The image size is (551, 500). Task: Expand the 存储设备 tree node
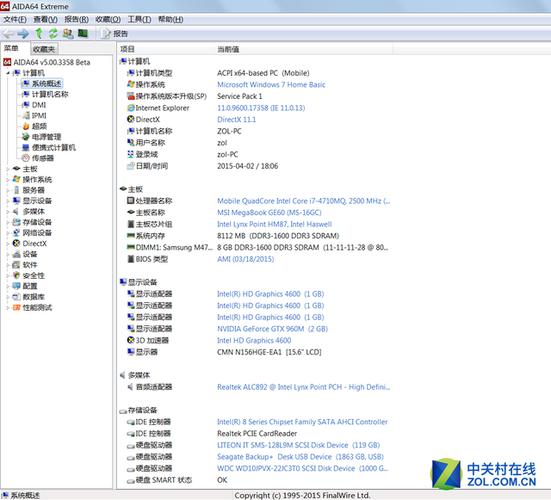pyautogui.click(x=8, y=222)
